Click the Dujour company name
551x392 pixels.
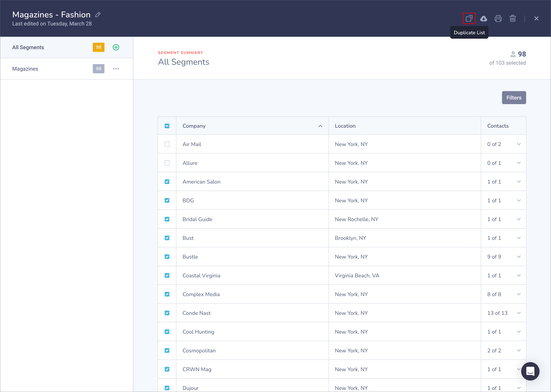click(x=190, y=388)
